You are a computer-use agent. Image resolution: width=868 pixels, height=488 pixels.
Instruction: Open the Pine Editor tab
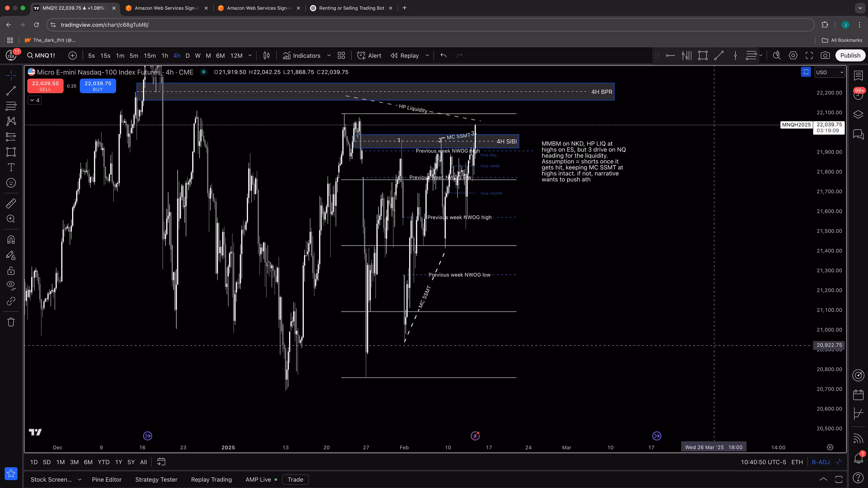tap(106, 480)
